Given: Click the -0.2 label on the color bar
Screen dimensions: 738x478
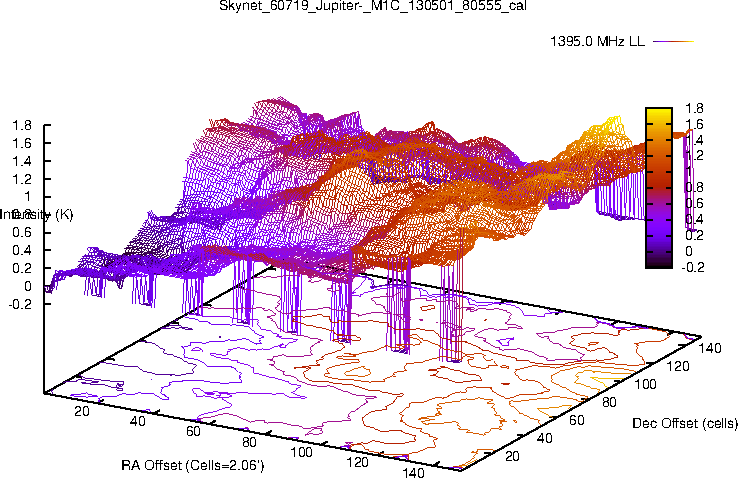Looking at the screenshot, I should [692, 267].
